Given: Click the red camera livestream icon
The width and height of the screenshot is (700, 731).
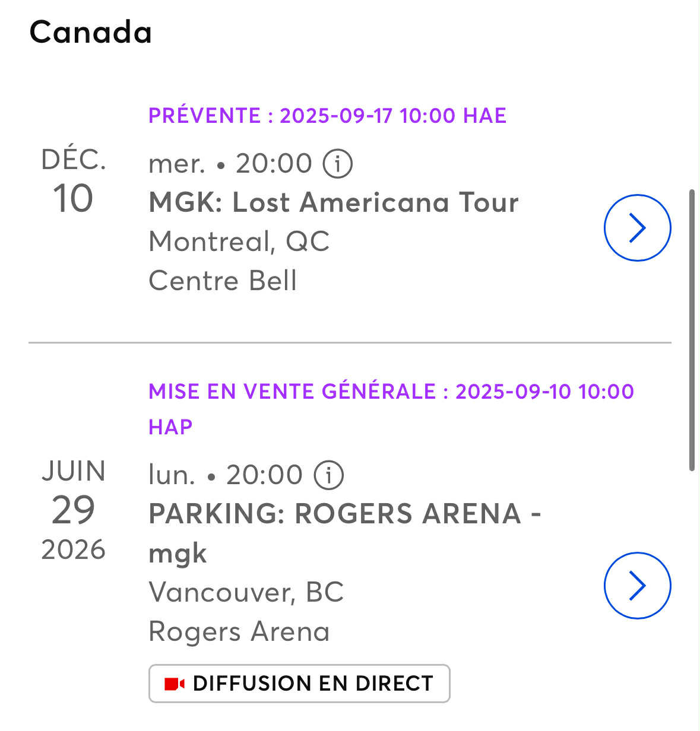Looking at the screenshot, I should [x=175, y=684].
